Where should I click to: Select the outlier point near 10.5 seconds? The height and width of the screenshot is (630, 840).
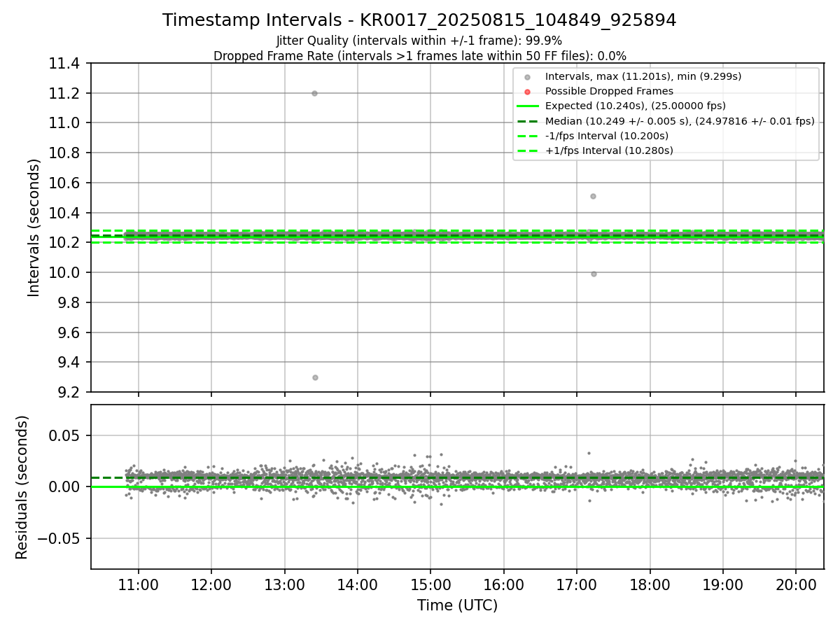[593, 196]
